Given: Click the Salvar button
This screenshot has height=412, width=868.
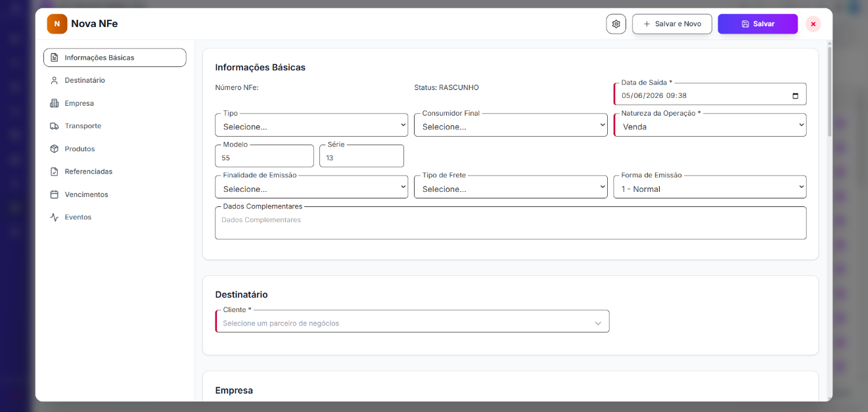Looking at the screenshot, I should [x=758, y=24].
